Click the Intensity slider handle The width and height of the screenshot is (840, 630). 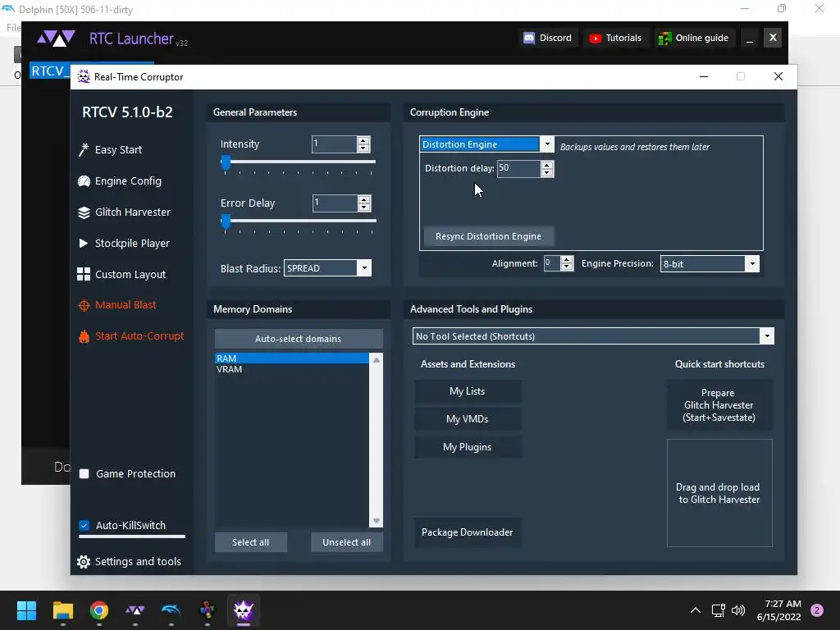pos(226,162)
